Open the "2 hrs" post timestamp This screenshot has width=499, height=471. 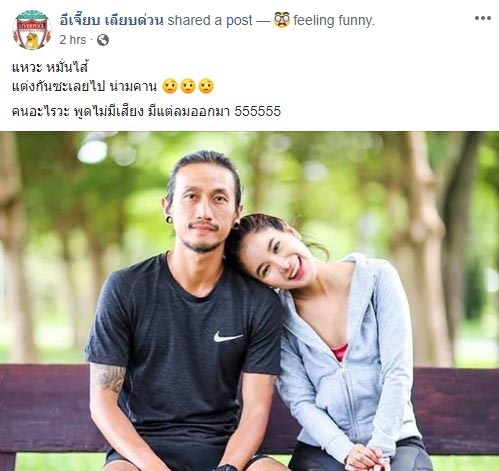(x=73, y=40)
